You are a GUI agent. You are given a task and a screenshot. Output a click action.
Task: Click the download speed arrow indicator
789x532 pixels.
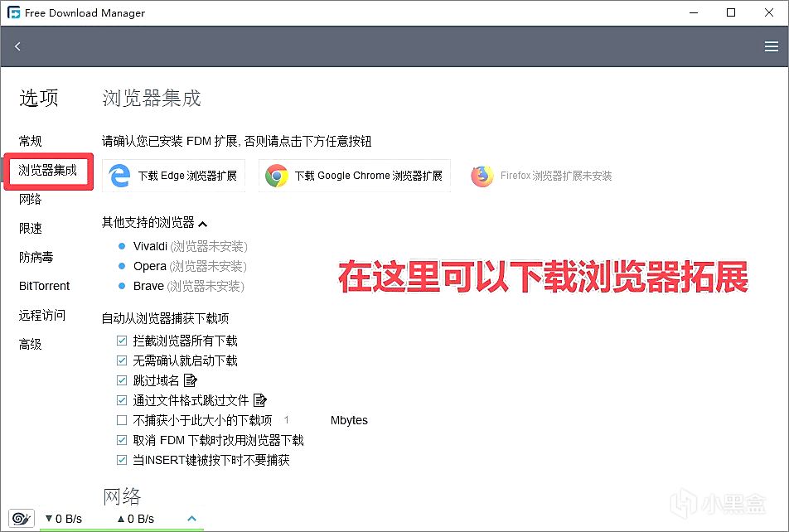pos(49,519)
